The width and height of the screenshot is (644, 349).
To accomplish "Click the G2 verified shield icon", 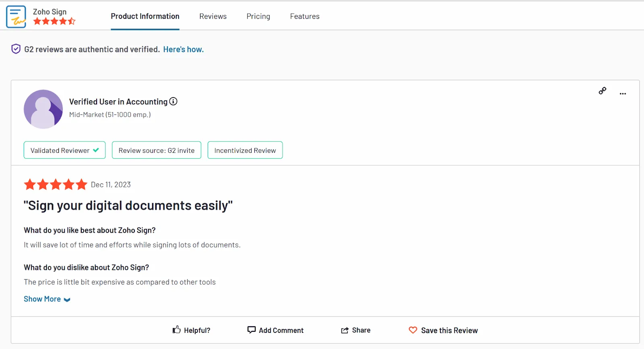I will 16,49.
